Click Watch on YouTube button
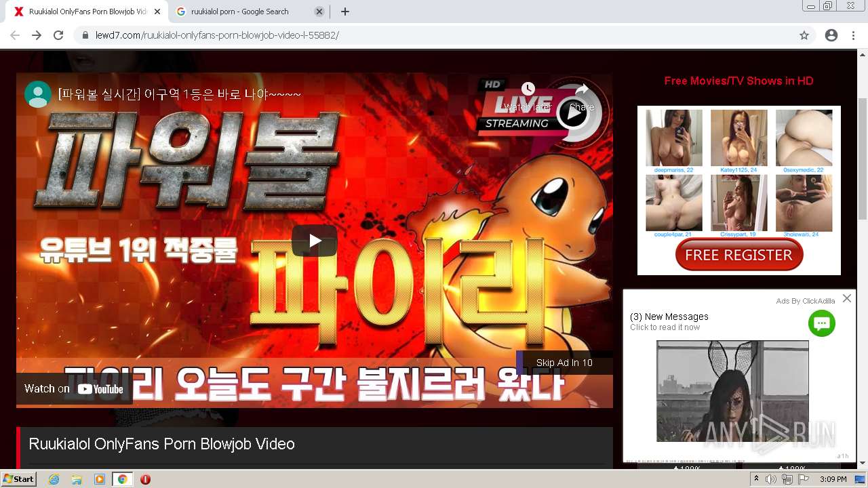868x488 pixels. pos(74,388)
